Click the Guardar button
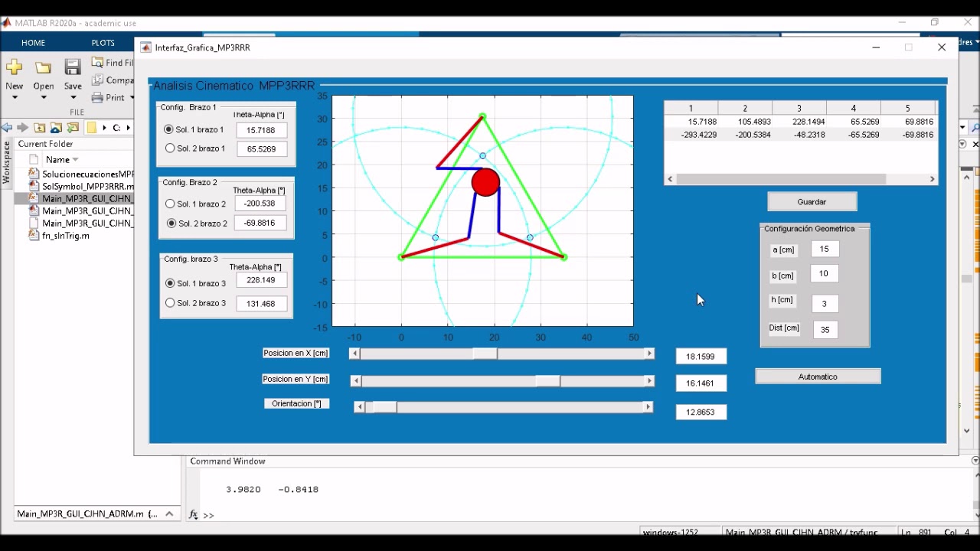 click(x=812, y=202)
